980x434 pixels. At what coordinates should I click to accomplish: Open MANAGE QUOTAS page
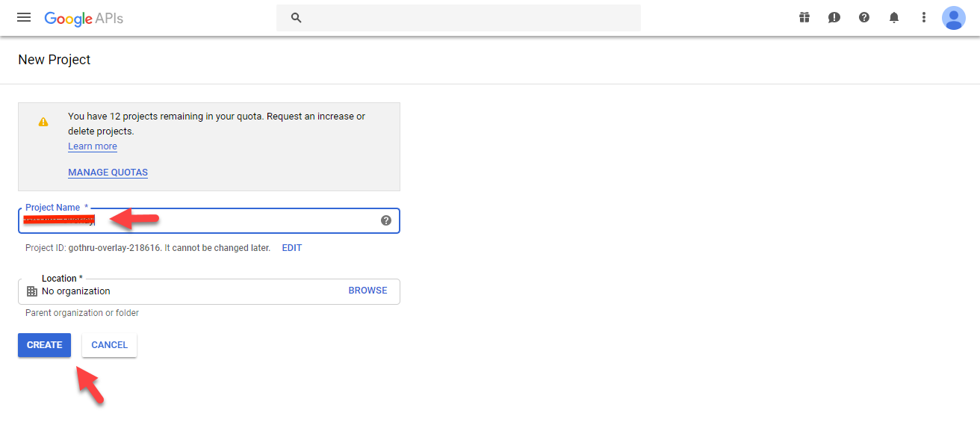pos(108,172)
